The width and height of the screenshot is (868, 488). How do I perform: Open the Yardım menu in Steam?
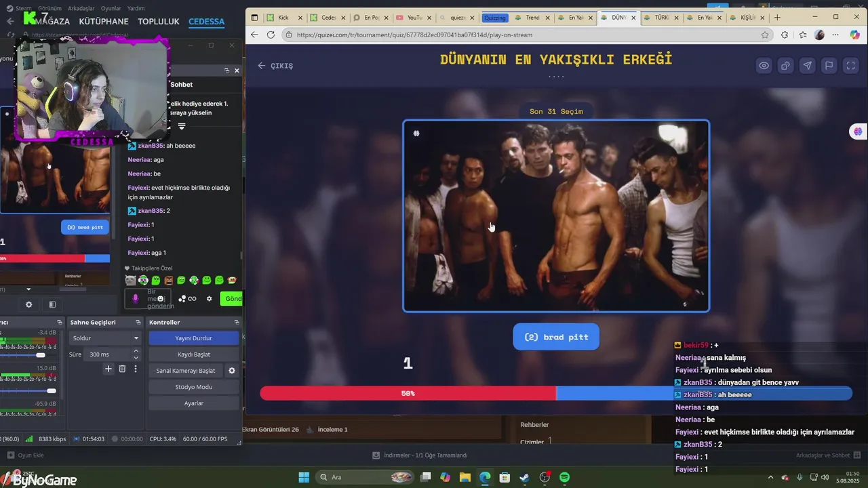coord(136,8)
